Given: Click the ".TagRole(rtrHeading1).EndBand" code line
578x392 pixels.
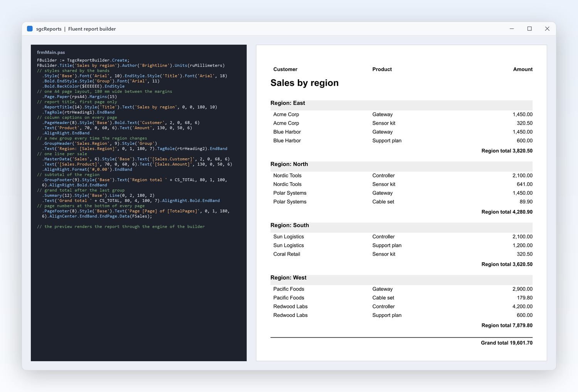Looking at the screenshot, I should pyautogui.click(x=78, y=112).
